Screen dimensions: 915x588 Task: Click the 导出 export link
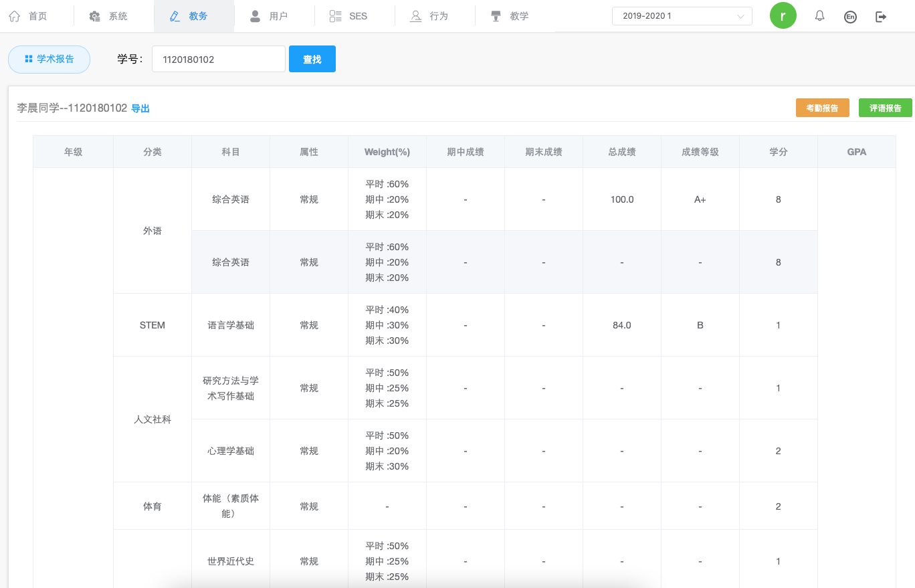[x=140, y=108]
